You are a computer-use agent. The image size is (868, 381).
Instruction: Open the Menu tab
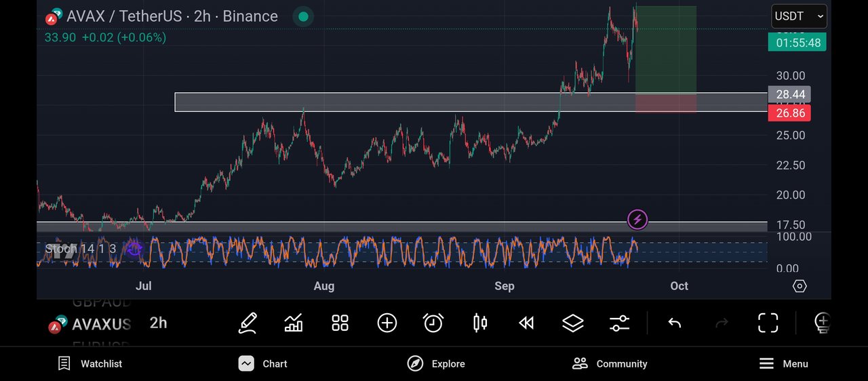(x=783, y=364)
